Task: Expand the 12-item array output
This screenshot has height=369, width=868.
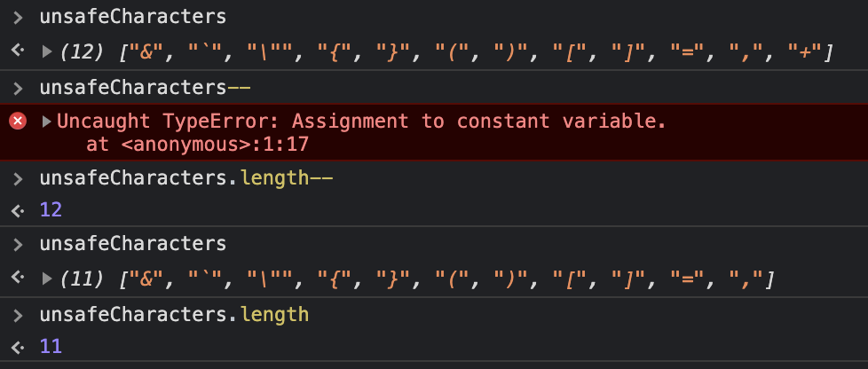Action: click(47, 53)
